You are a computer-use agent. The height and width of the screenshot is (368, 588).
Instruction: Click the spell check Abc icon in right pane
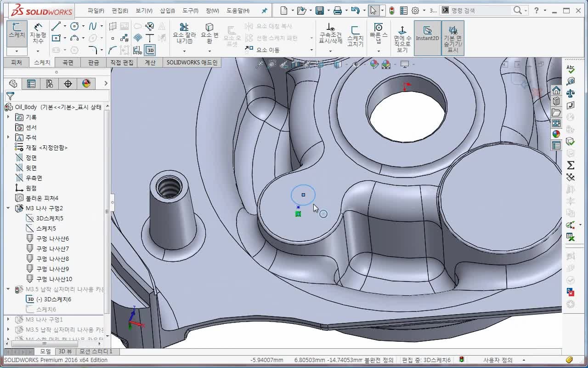pos(571,69)
